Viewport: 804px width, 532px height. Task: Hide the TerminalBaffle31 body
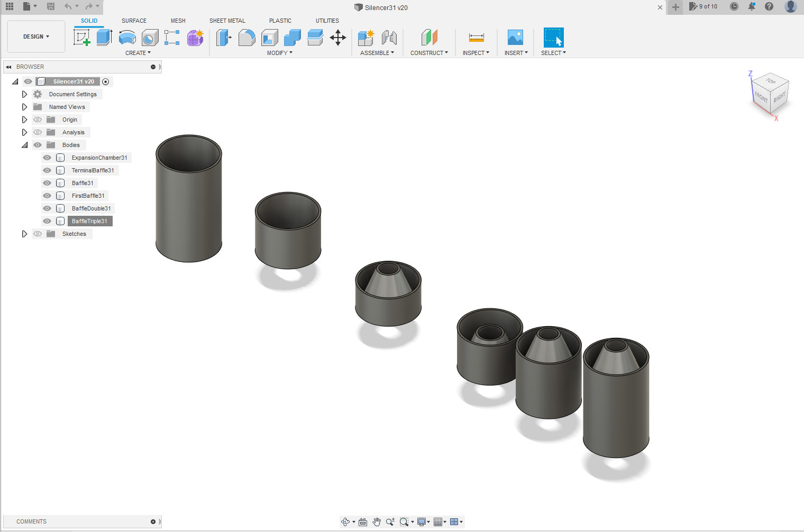click(47, 170)
